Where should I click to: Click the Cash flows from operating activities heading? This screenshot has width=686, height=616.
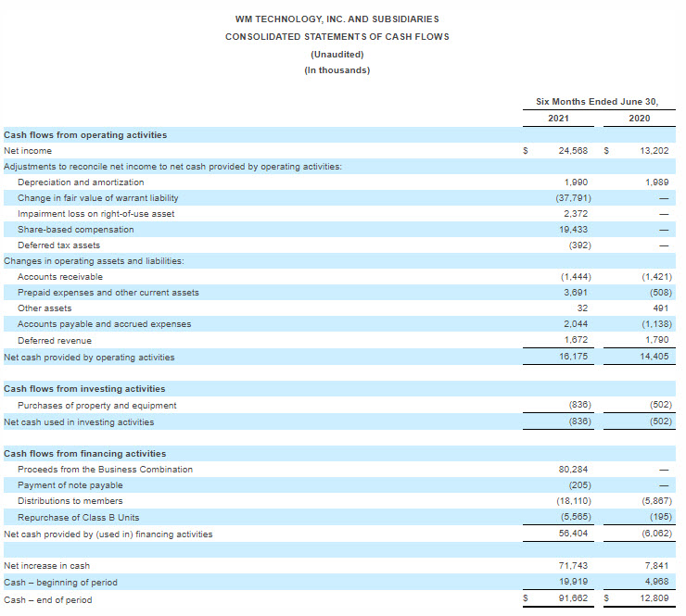tap(85, 134)
